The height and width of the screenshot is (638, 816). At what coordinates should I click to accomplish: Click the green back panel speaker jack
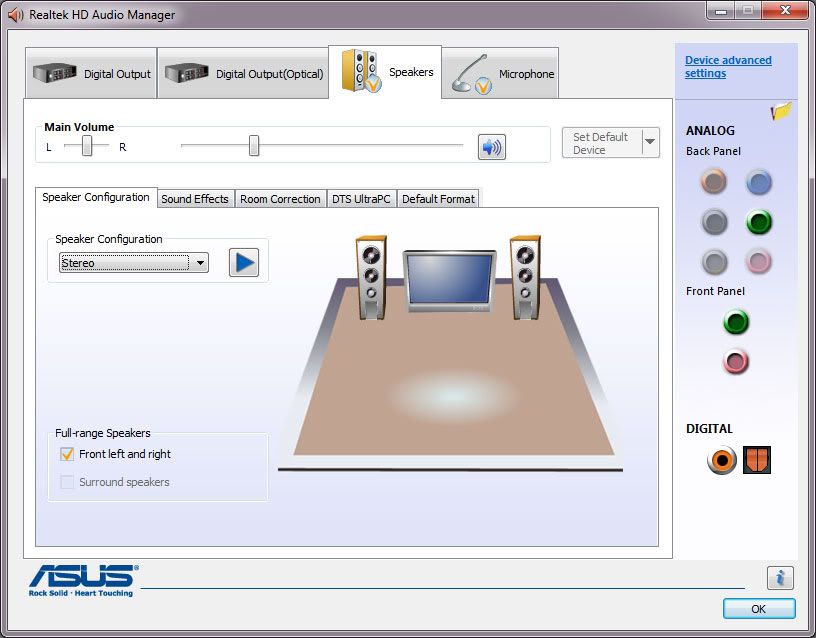[758, 222]
